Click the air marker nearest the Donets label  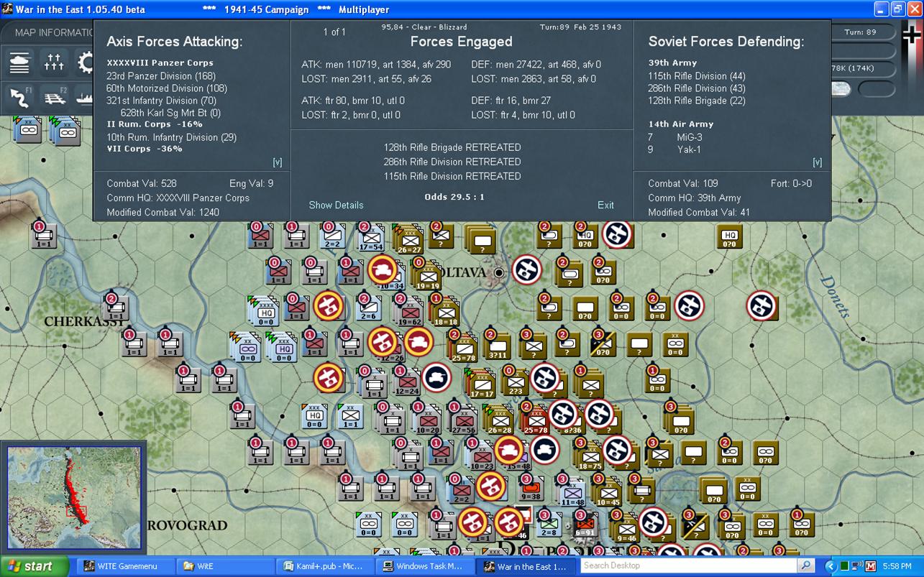tap(761, 305)
